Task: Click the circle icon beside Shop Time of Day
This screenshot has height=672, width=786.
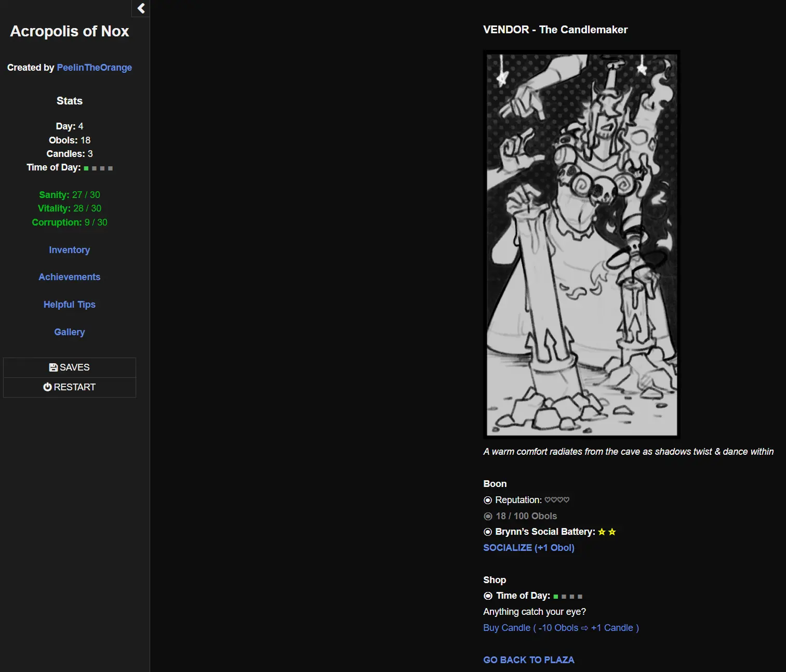Action: tap(488, 596)
